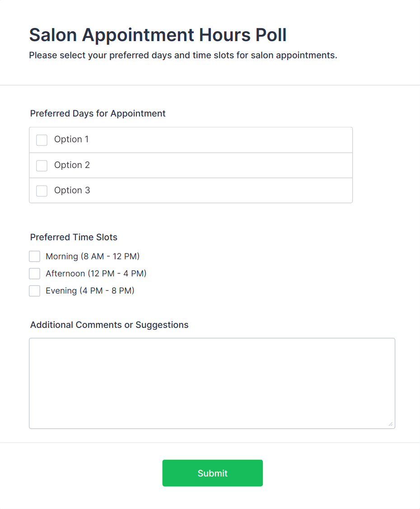Tick the Option 2 checkbox
420x509 pixels.
[x=42, y=166]
